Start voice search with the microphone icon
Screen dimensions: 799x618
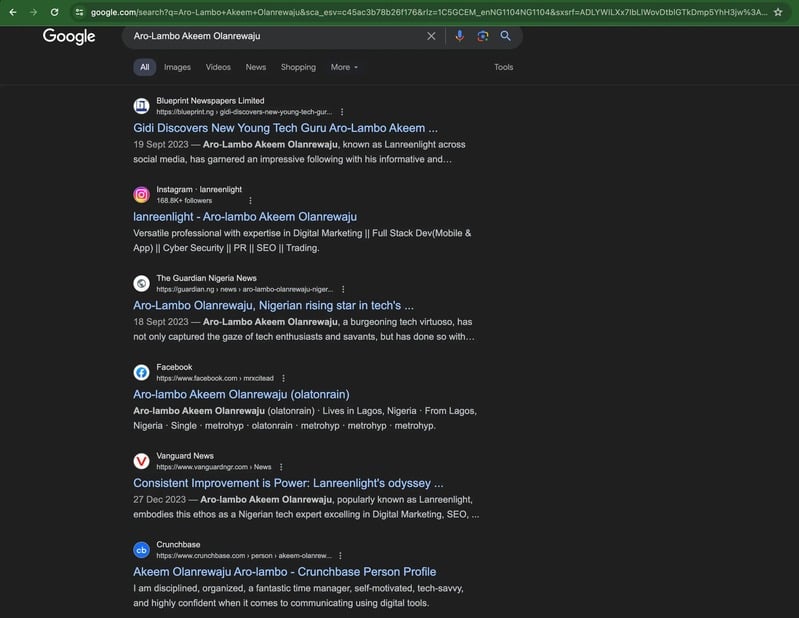coord(459,36)
